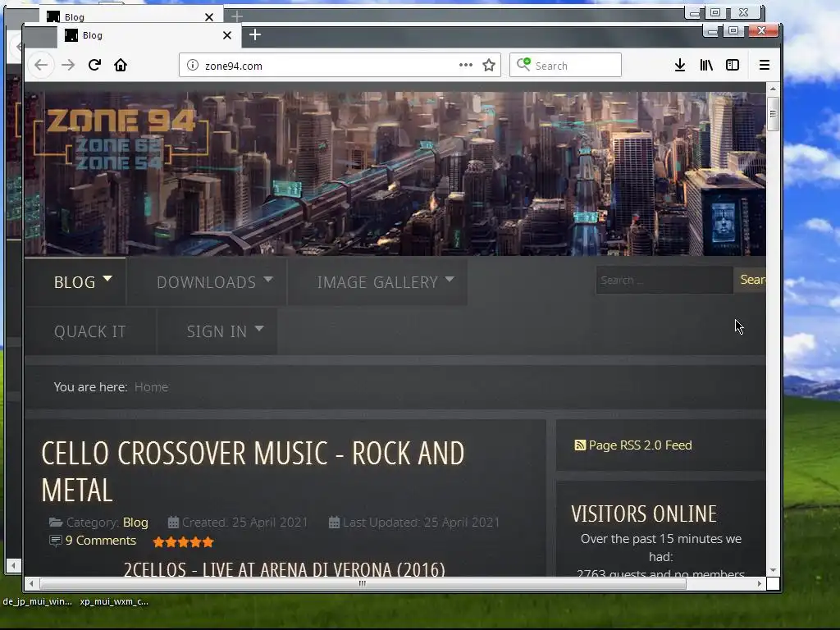Click the Visitors Online heading
The height and width of the screenshot is (630, 840).
(x=644, y=514)
